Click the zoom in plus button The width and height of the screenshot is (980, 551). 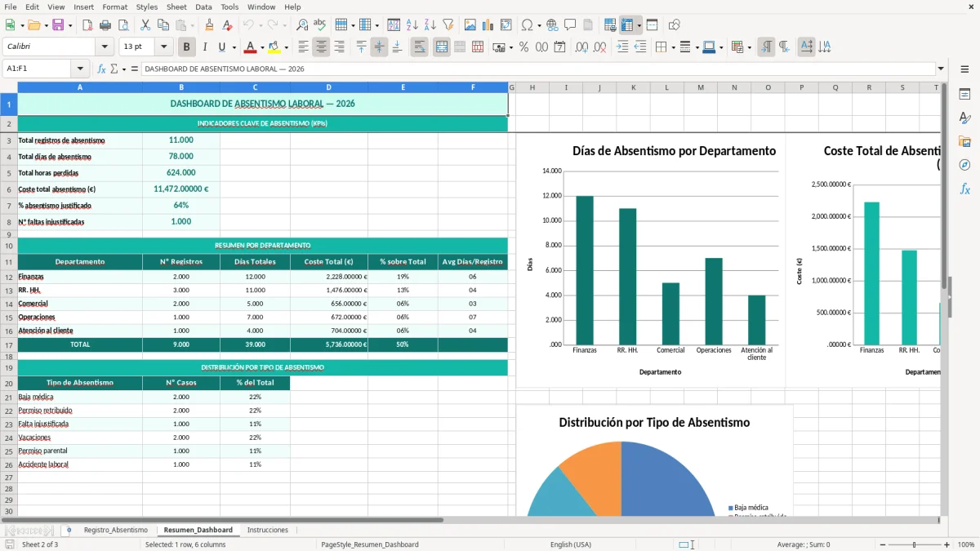947,544
